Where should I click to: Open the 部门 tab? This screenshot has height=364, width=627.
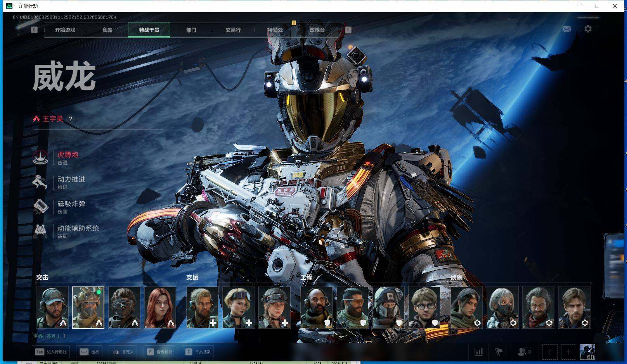(191, 30)
